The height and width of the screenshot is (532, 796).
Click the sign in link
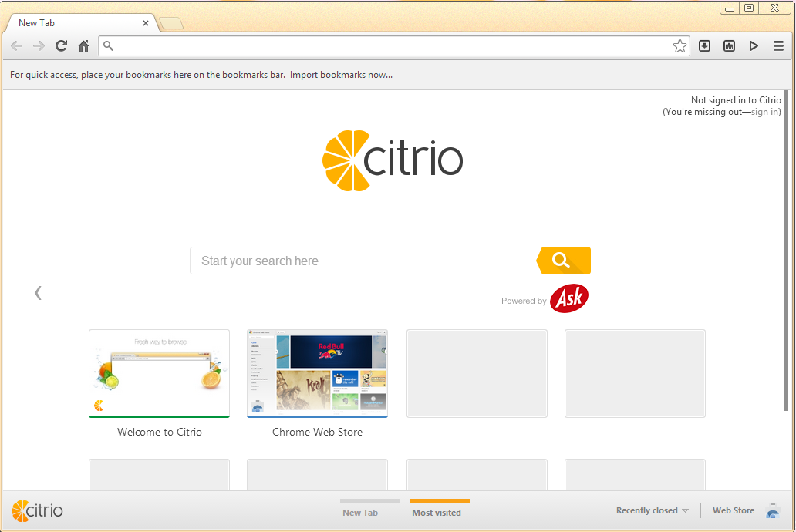[x=764, y=112]
